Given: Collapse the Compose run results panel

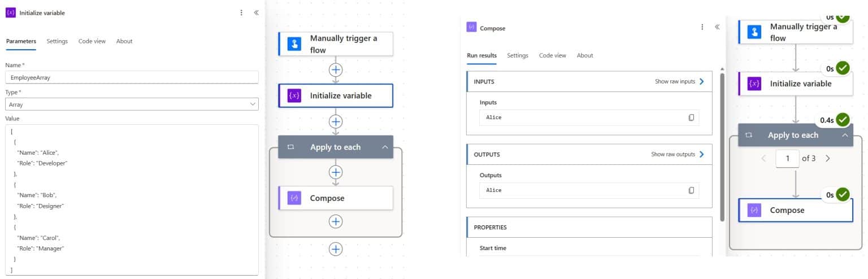Looking at the screenshot, I should 717,27.
